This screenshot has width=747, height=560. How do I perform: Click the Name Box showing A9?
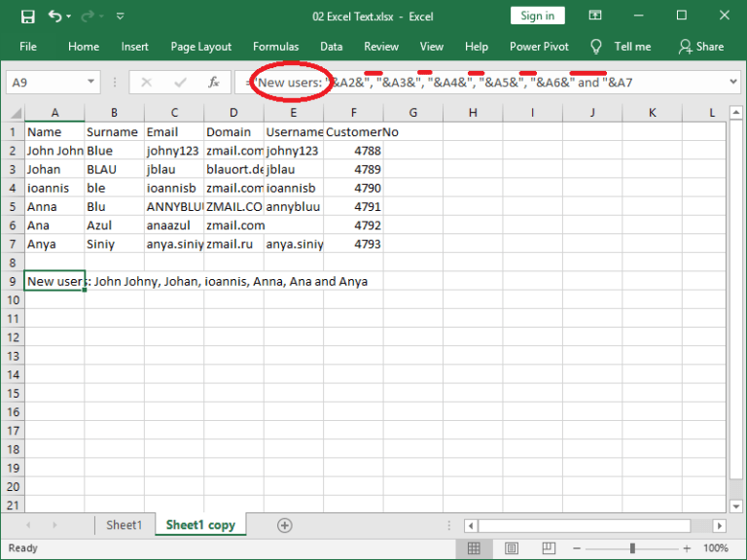pyautogui.click(x=47, y=83)
